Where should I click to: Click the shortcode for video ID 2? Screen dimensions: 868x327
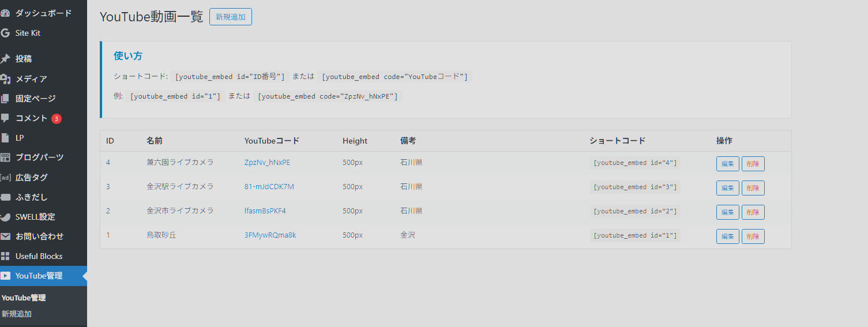pos(634,211)
